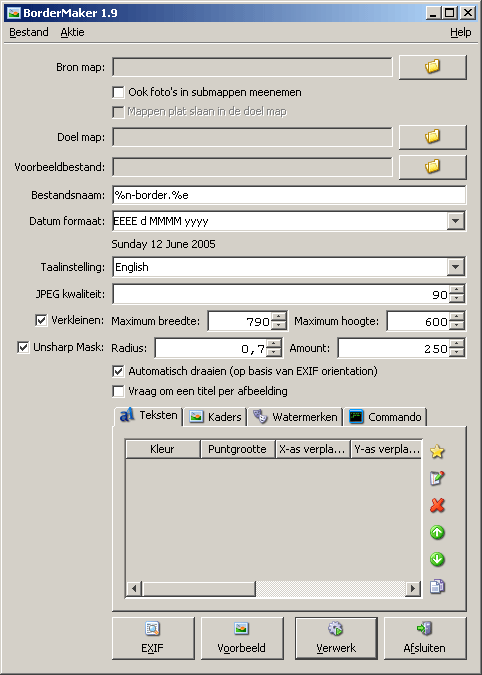
Task: Decrease JPEG kwaliteit value
Action: click(x=457, y=298)
